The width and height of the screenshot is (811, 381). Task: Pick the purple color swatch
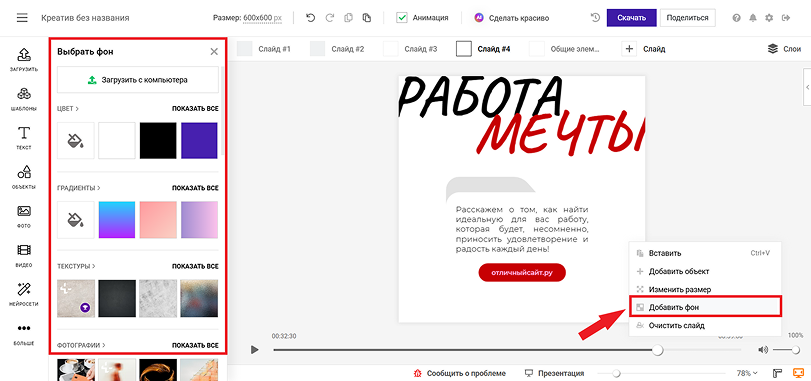pos(199,141)
